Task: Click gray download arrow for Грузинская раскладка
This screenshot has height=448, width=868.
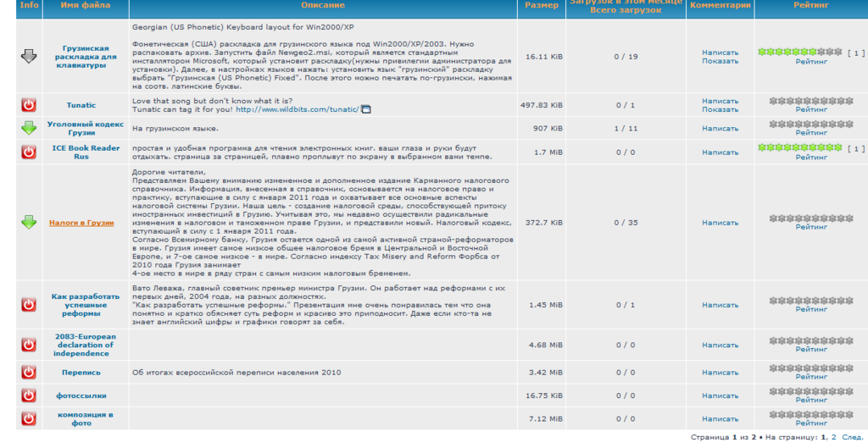Action: click(x=29, y=57)
